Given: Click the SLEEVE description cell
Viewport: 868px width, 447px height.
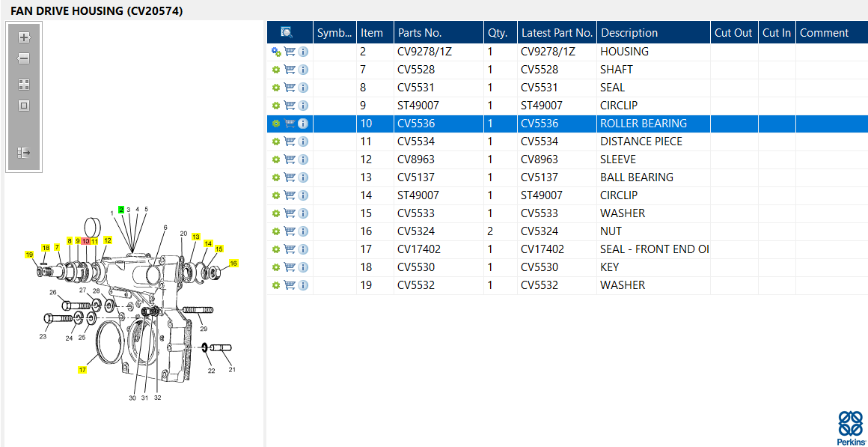Looking at the screenshot, I should coord(654,159).
